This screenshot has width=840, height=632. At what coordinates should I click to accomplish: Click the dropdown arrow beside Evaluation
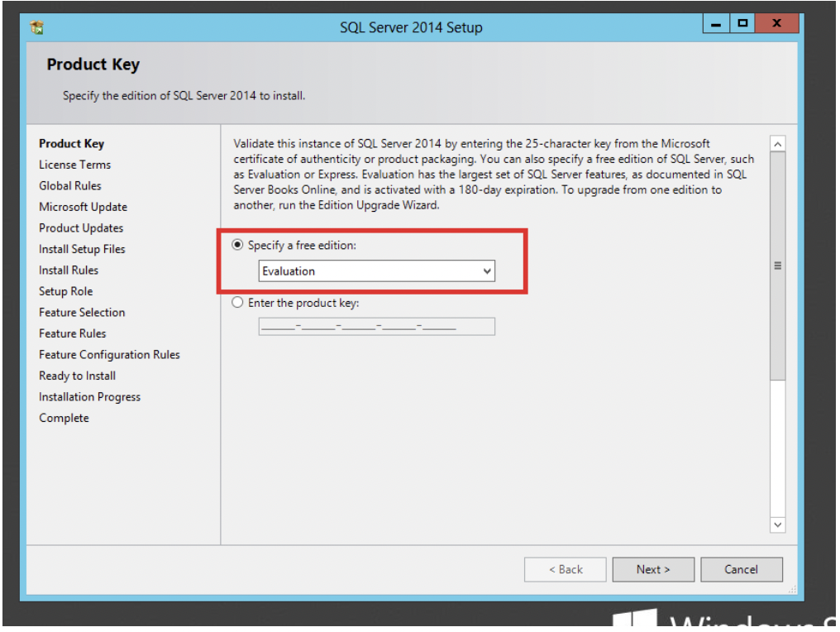(486, 271)
